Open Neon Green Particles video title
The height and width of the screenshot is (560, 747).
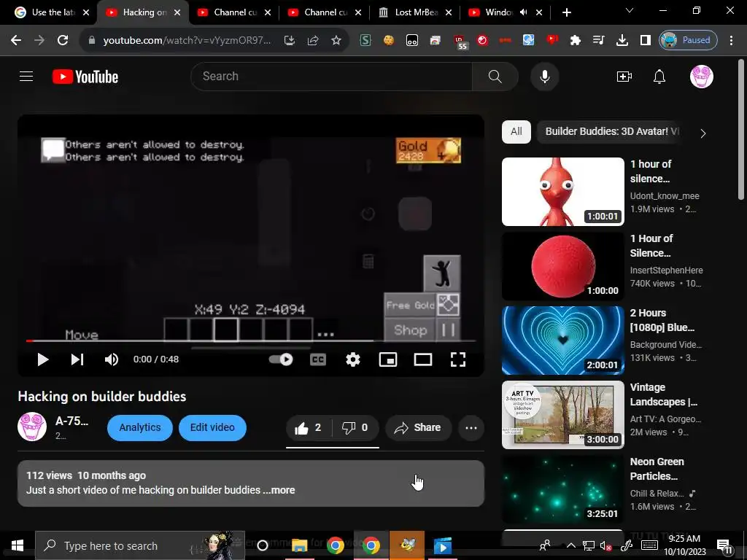tap(657, 469)
